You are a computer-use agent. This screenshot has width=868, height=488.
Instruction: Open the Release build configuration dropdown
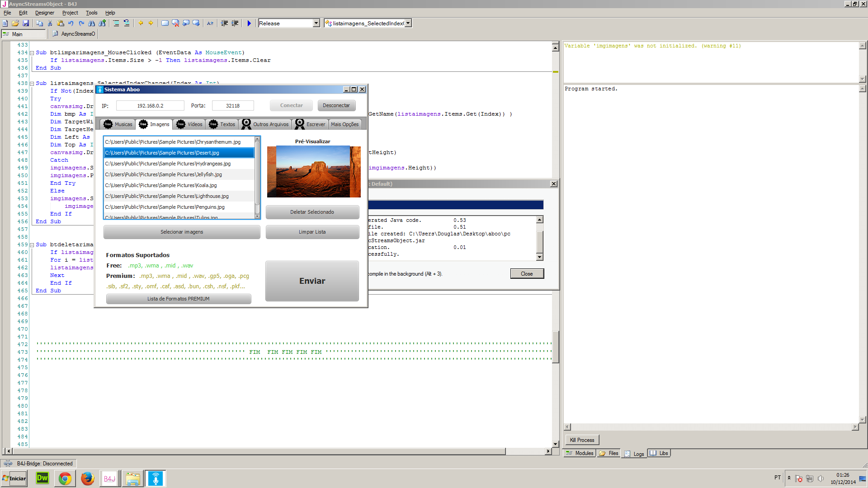(316, 23)
